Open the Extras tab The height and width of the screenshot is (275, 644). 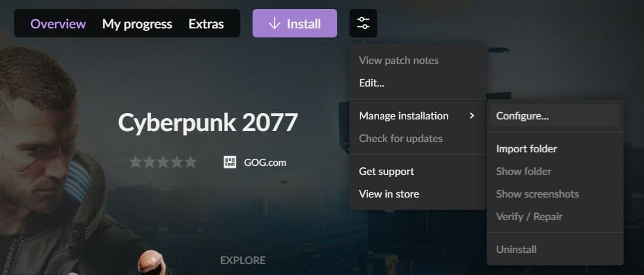pyautogui.click(x=206, y=24)
